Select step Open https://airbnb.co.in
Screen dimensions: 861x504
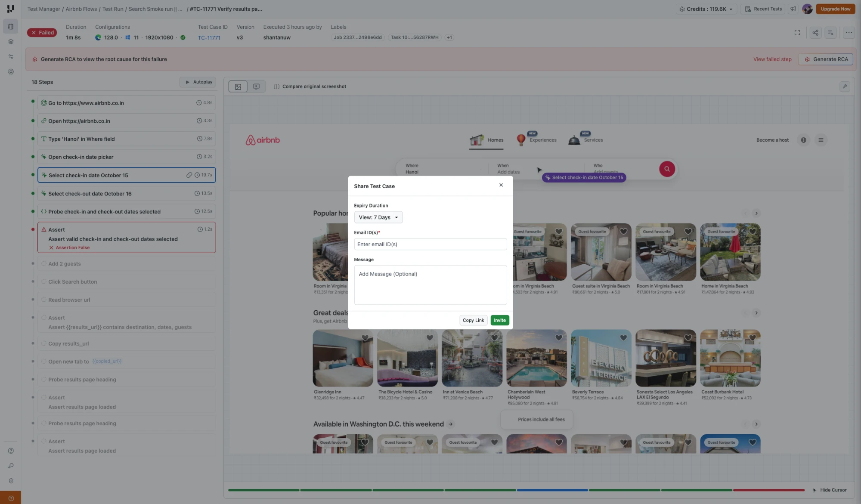pos(127,121)
